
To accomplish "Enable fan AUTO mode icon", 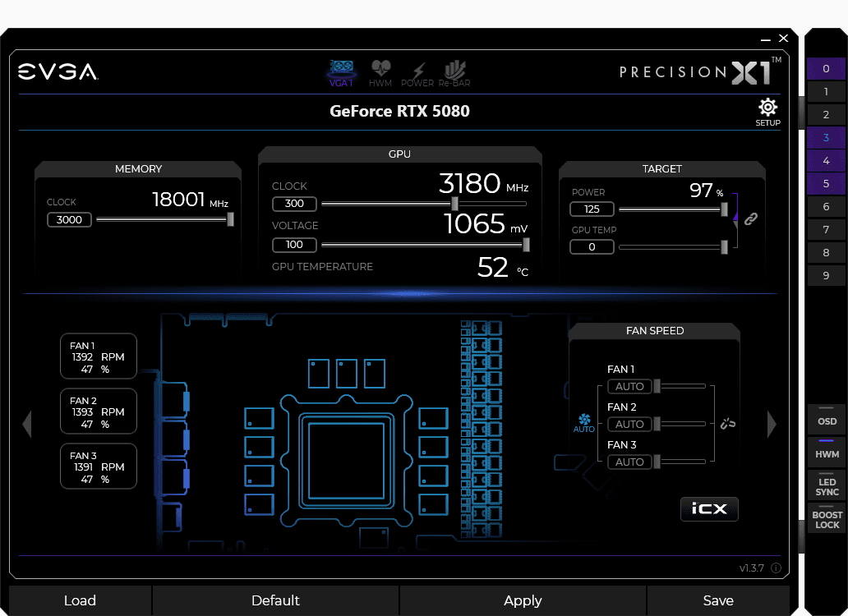I will point(584,423).
